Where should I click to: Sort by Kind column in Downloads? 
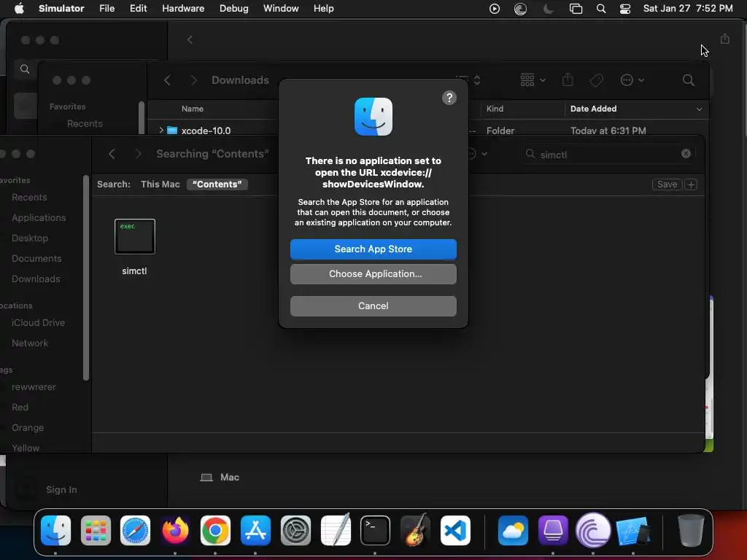pos(495,109)
